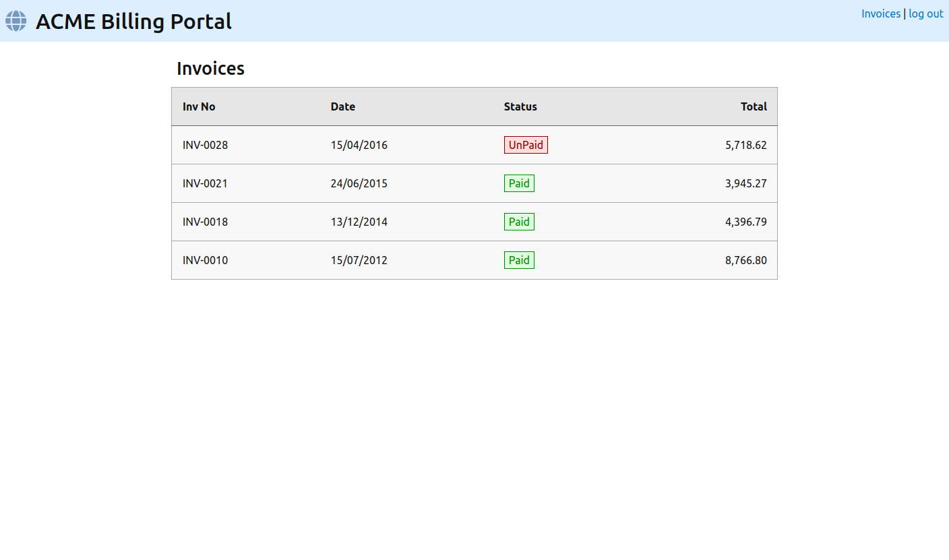Open the Invoices link in header
This screenshot has width=949, height=560.
coord(881,13)
